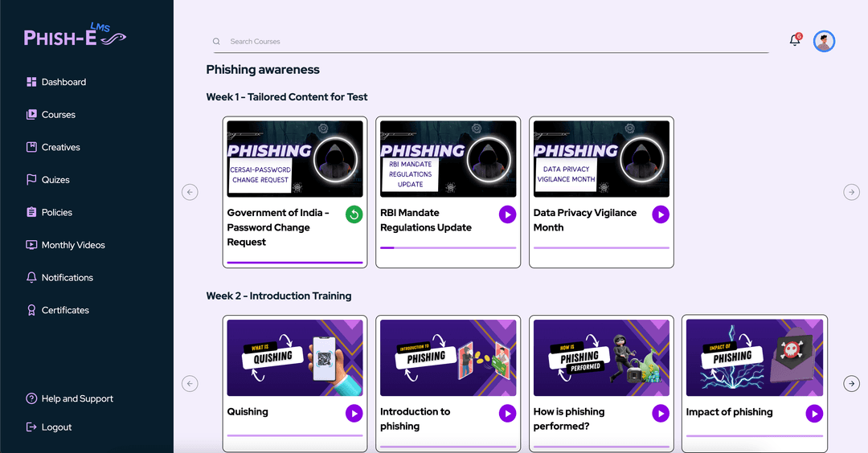The width and height of the screenshot is (868, 453).
Task: Play Introduction to phishing course
Action: [508, 413]
